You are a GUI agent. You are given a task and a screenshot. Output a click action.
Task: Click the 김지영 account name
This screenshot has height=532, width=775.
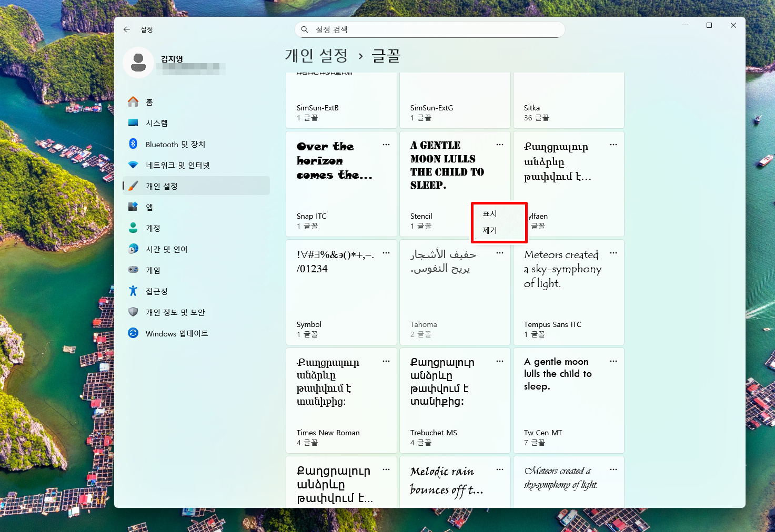pyautogui.click(x=172, y=58)
